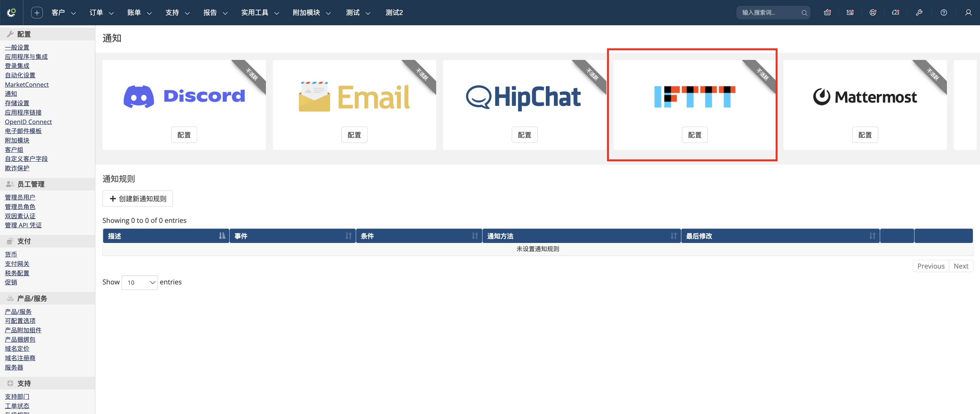Open the shopping basket icon in the top bar

pyautogui.click(x=827, y=13)
